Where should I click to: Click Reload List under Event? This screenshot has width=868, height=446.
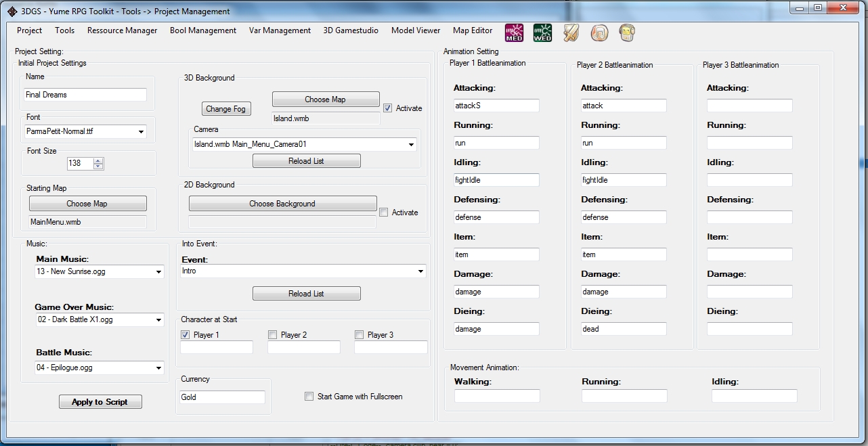point(306,294)
